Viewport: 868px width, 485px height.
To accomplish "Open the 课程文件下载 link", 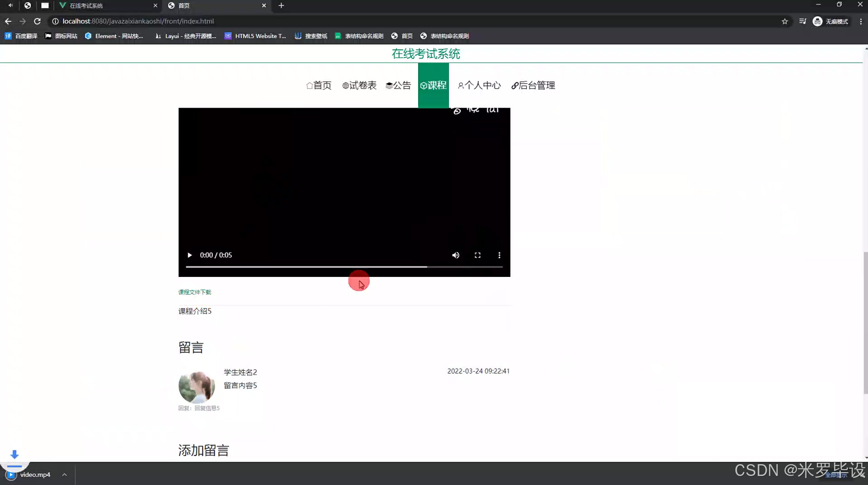I will 194,292.
